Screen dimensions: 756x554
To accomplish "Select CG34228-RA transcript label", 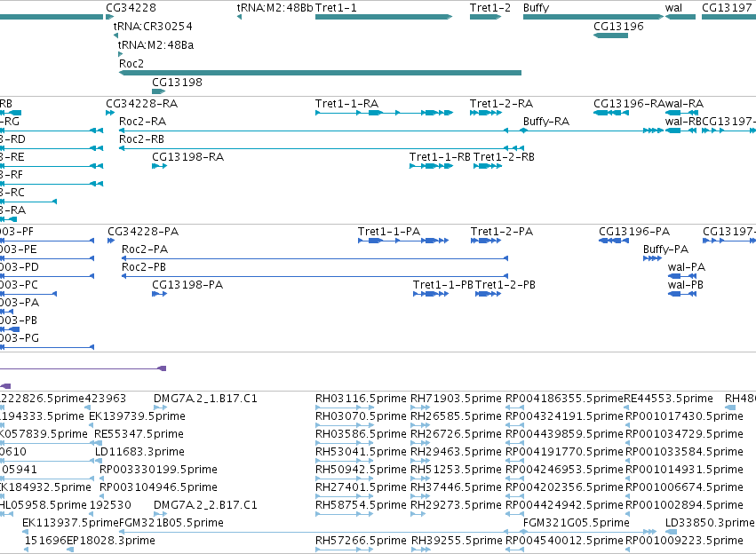I will click(142, 104).
